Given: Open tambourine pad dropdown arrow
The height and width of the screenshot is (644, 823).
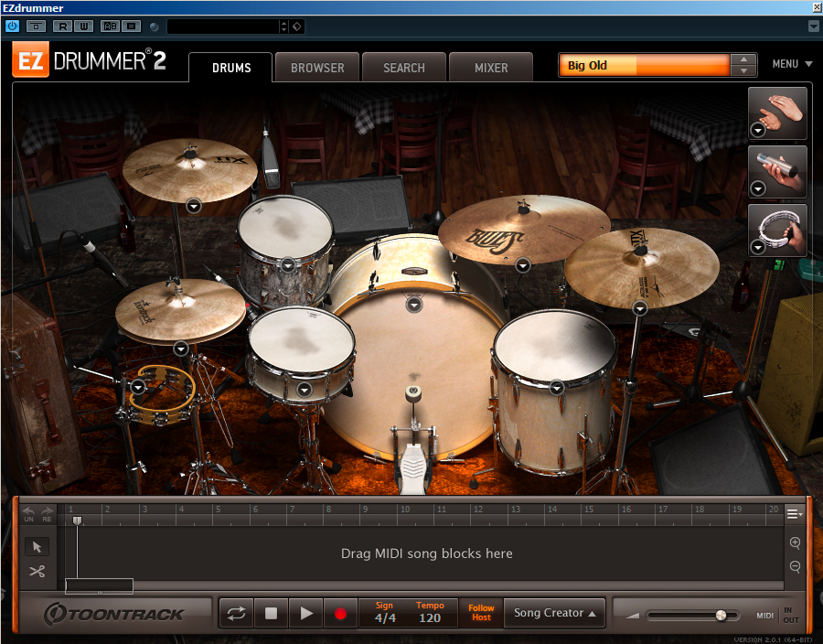Looking at the screenshot, I should pyautogui.click(x=757, y=247).
